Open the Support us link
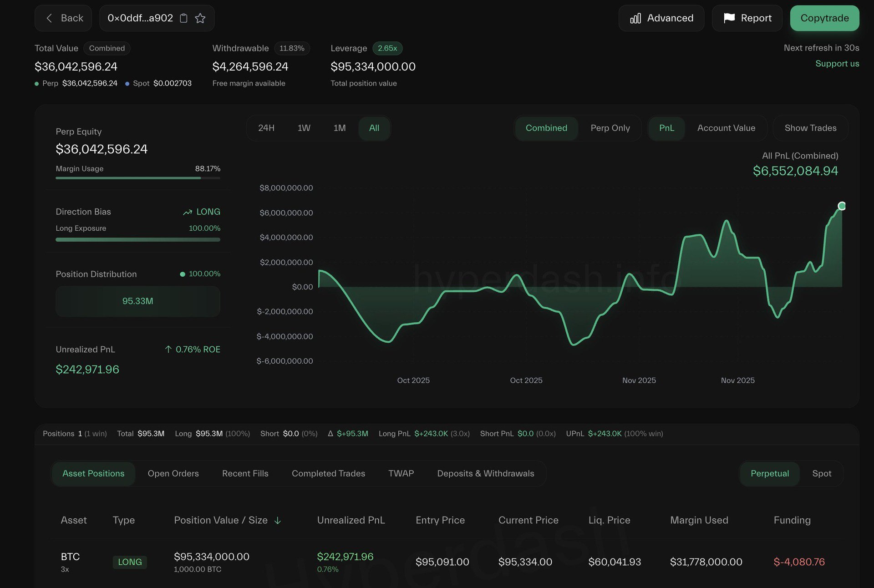 (837, 64)
